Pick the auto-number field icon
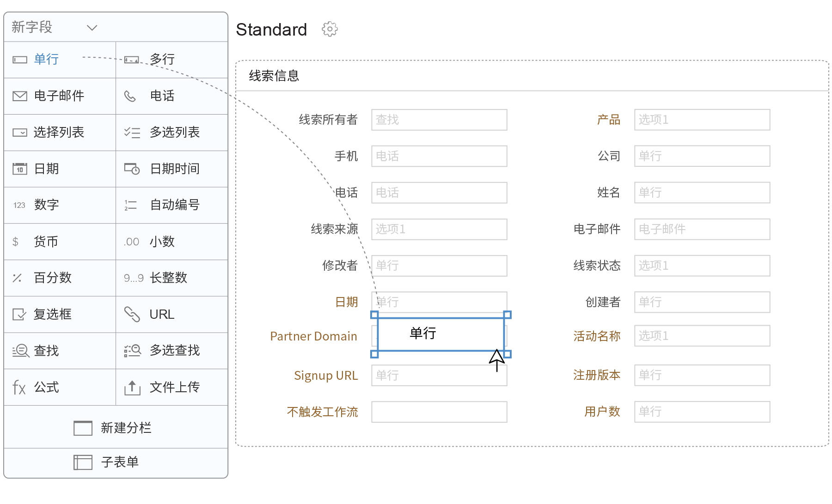 click(131, 205)
